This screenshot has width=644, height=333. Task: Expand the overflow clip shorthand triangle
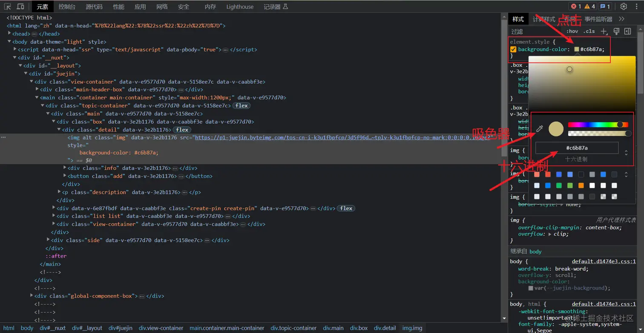549,234
